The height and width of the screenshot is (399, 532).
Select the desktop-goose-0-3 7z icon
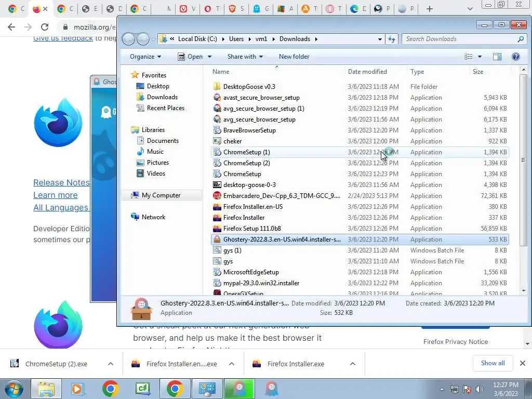[217, 185]
